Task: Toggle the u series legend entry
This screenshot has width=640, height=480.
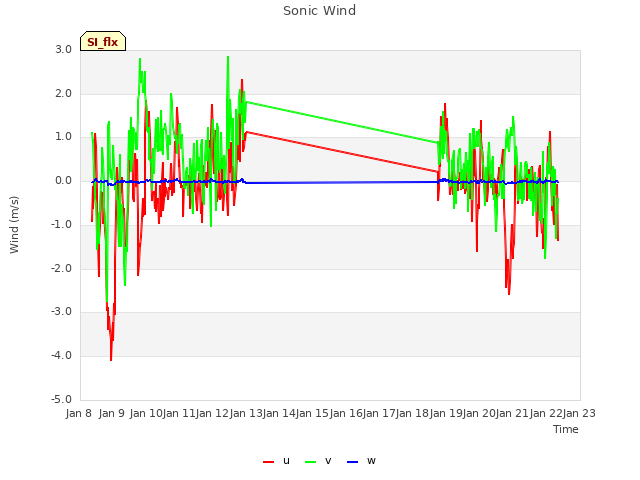Action: tap(276, 461)
